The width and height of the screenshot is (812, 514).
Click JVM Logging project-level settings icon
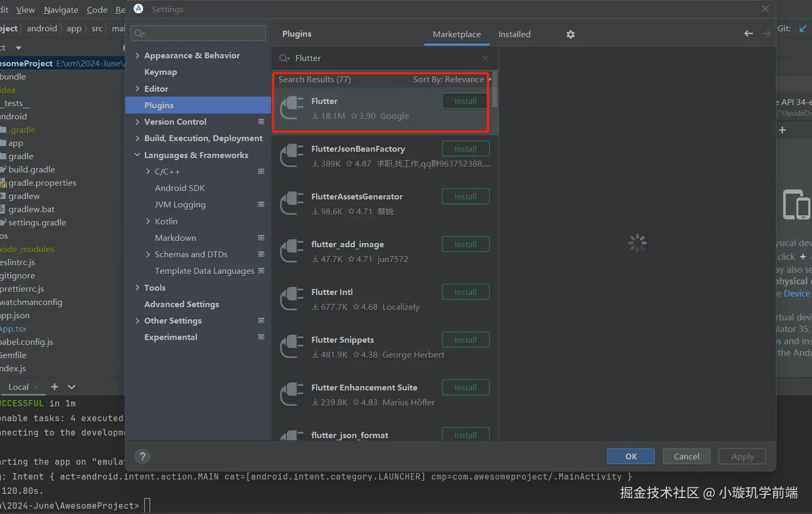click(x=261, y=204)
